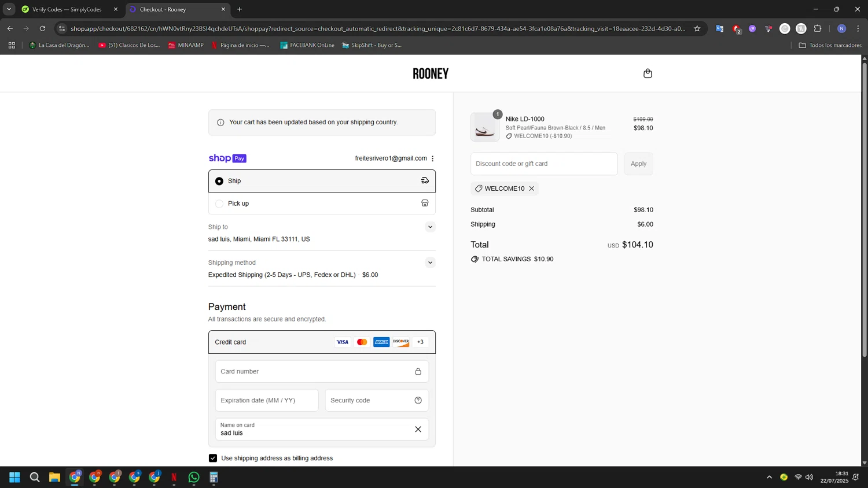Click the address bar URL
The height and width of the screenshot is (488, 868).
coord(377,28)
